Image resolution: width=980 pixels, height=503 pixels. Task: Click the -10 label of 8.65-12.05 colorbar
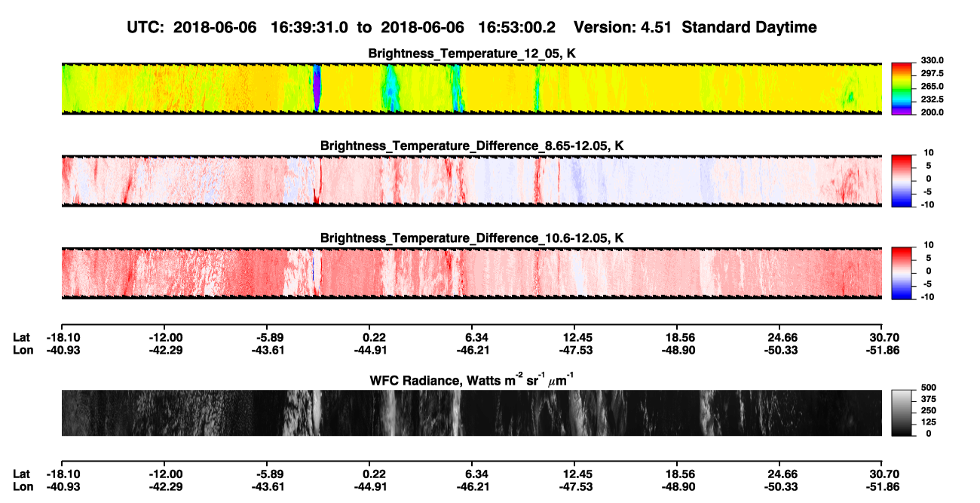tap(926, 204)
